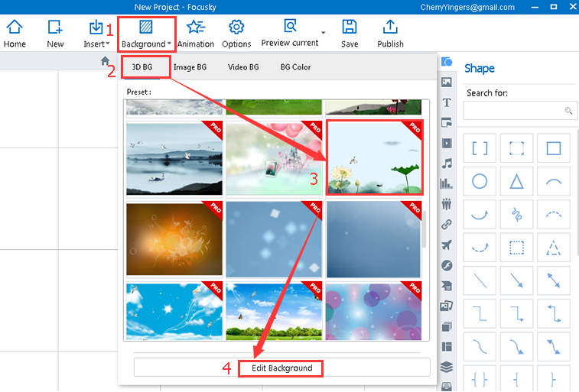Open the Background dropdown menu

pyautogui.click(x=147, y=34)
